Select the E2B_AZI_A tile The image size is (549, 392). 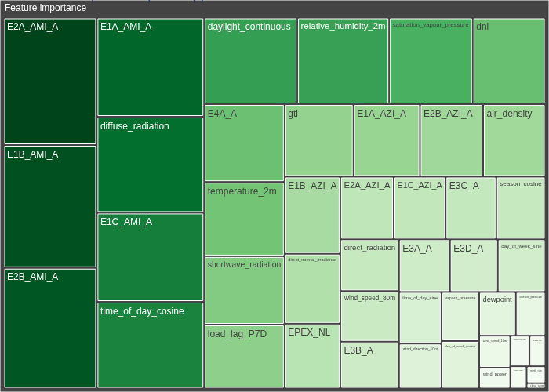451,140
